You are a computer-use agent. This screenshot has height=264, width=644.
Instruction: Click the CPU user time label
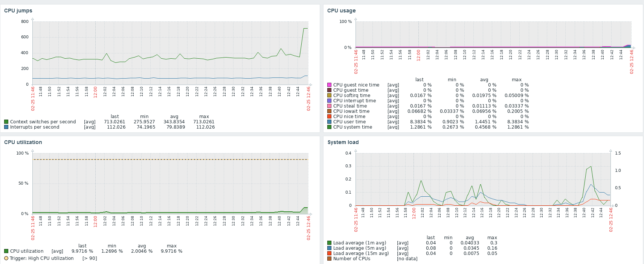349,122
